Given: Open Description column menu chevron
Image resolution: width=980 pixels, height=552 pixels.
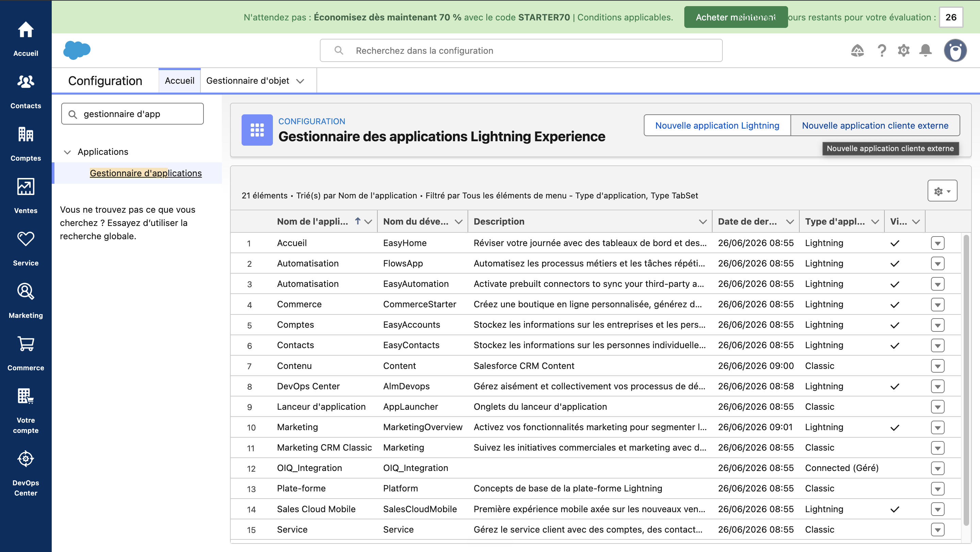Looking at the screenshot, I should pyautogui.click(x=703, y=222).
